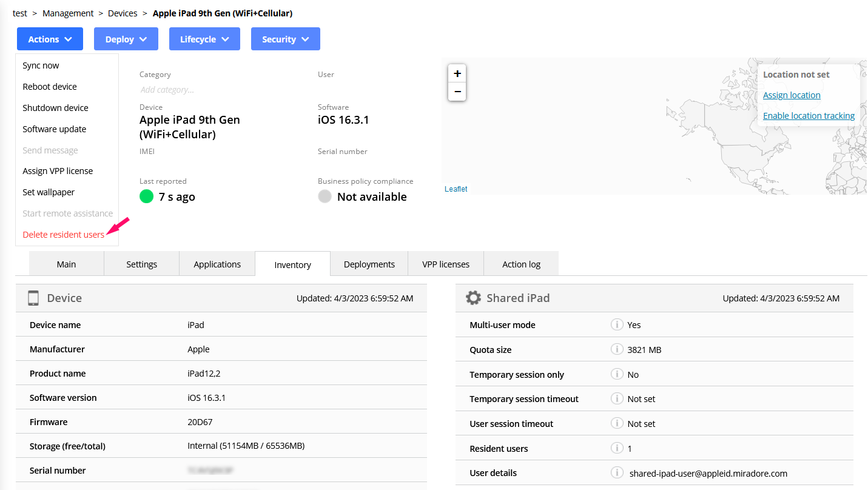Expand the Lifecycle dropdown menu
Screen dimensions: 868x490
pyautogui.click(x=204, y=39)
